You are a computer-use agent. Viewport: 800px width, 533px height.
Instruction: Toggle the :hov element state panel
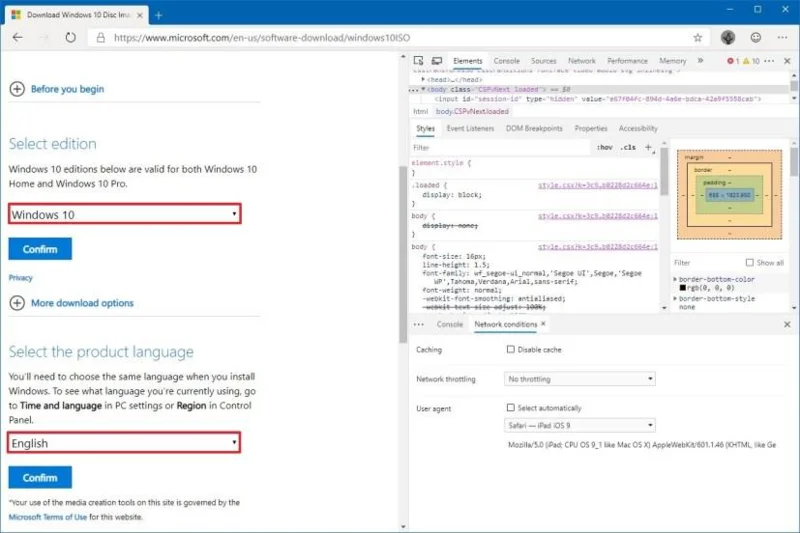click(x=605, y=147)
